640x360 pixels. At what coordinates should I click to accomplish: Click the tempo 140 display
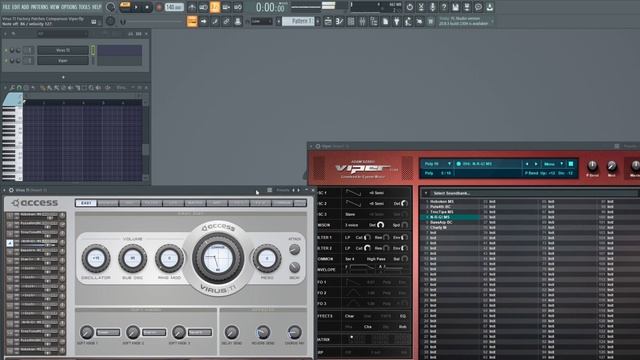[174, 7]
